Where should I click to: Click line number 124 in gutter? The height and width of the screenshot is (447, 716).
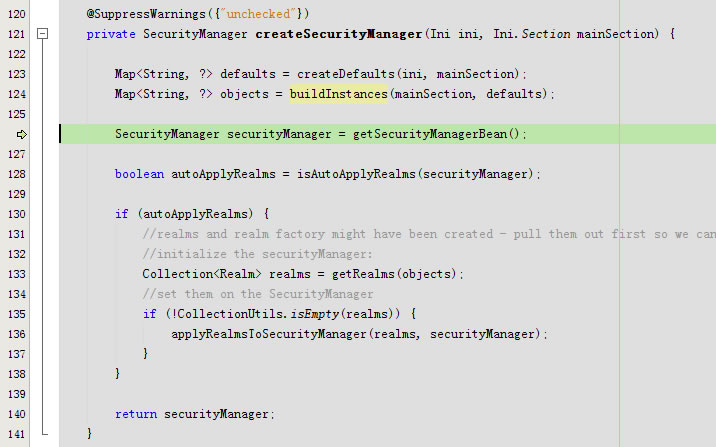[x=17, y=94]
